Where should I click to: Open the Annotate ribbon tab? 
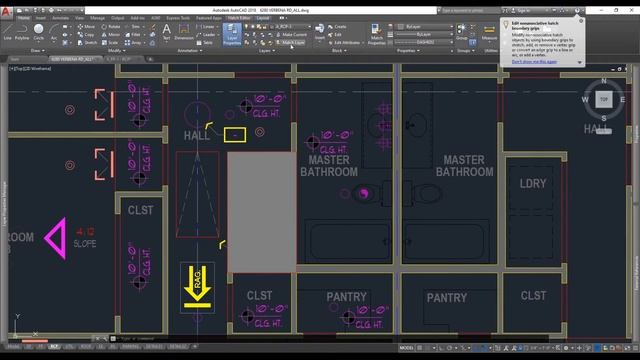click(x=60, y=18)
